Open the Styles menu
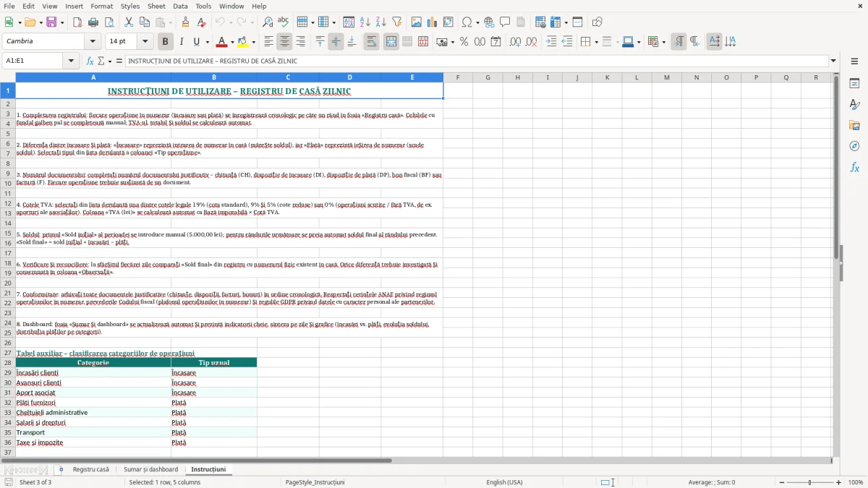Image resolution: width=868 pixels, height=488 pixels. (x=130, y=6)
